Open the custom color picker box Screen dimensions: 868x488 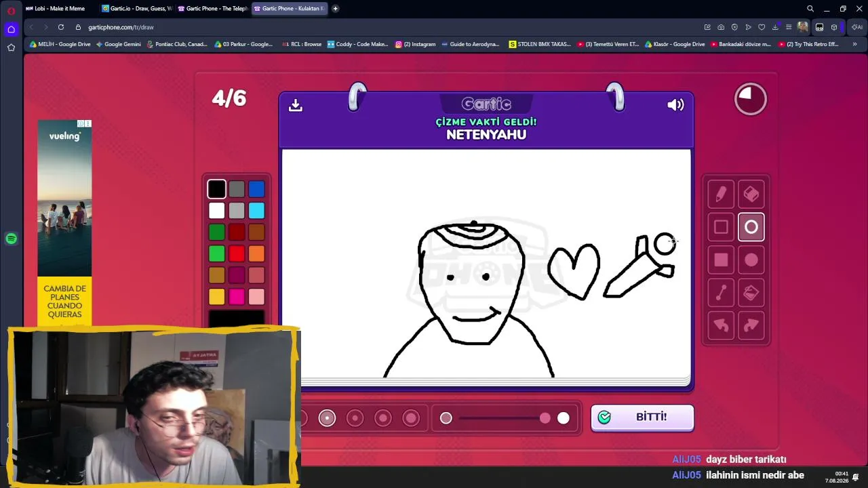(x=236, y=318)
